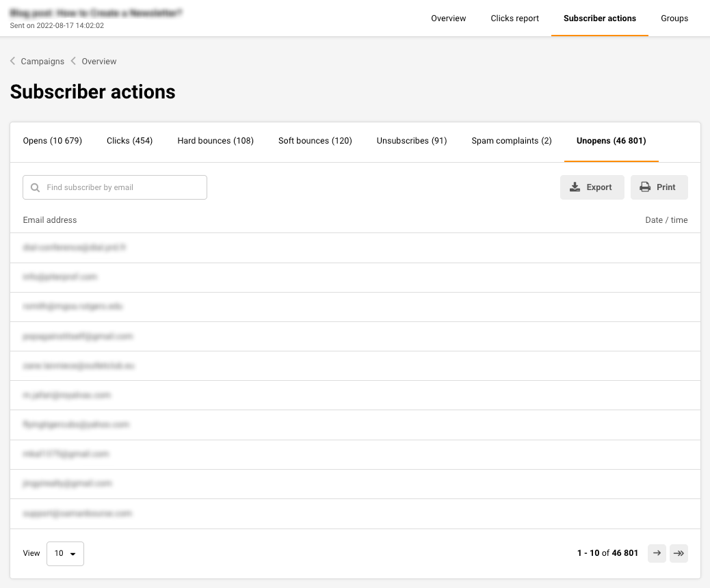Export the unopens subscriber list

click(x=592, y=187)
